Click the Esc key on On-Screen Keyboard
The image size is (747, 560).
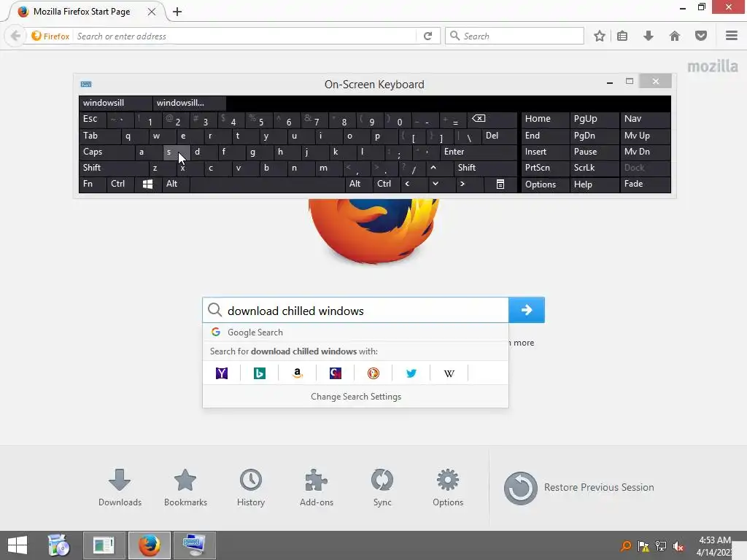point(93,119)
